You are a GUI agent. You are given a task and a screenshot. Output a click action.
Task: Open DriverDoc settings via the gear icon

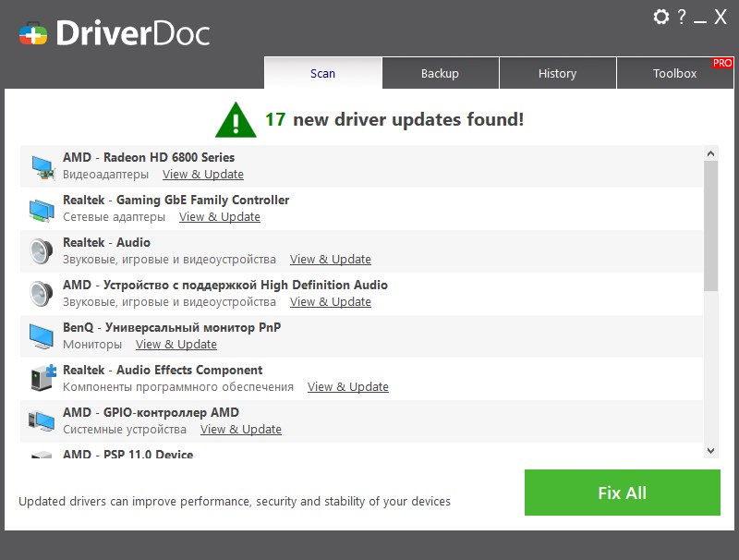pos(660,17)
